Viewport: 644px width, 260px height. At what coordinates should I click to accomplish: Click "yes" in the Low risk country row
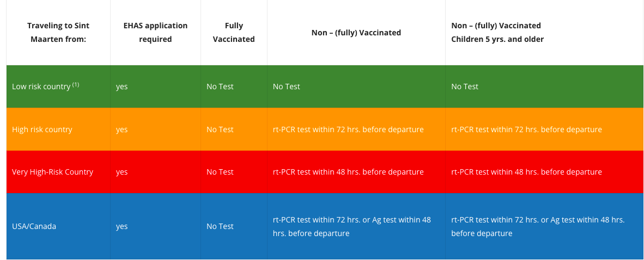pos(122,86)
